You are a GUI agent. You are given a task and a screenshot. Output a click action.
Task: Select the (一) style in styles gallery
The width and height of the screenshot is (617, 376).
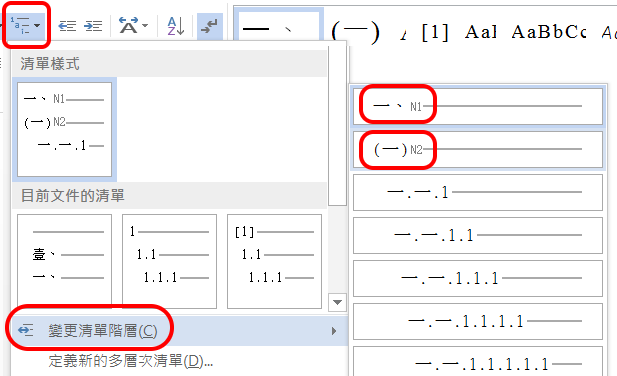(x=355, y=31)
